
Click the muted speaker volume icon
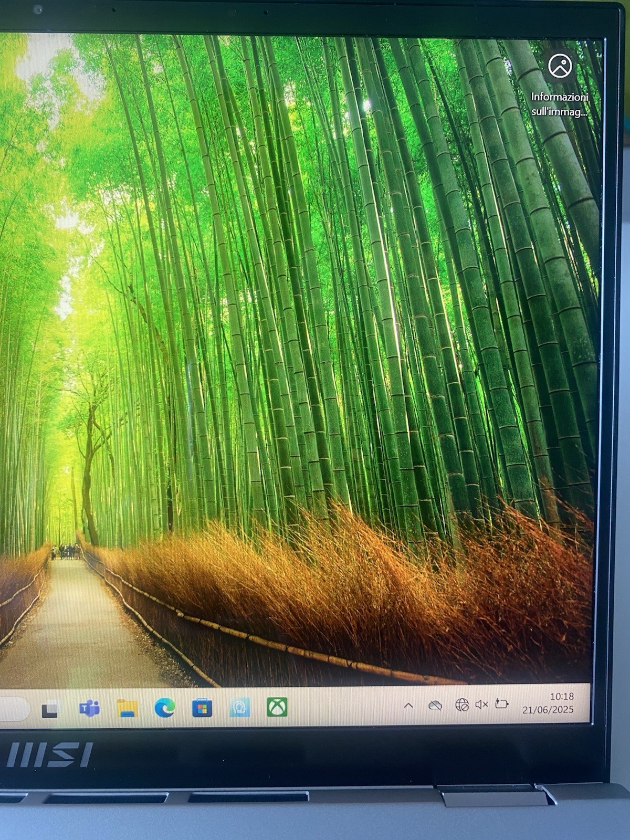click(x=481, y=704)
